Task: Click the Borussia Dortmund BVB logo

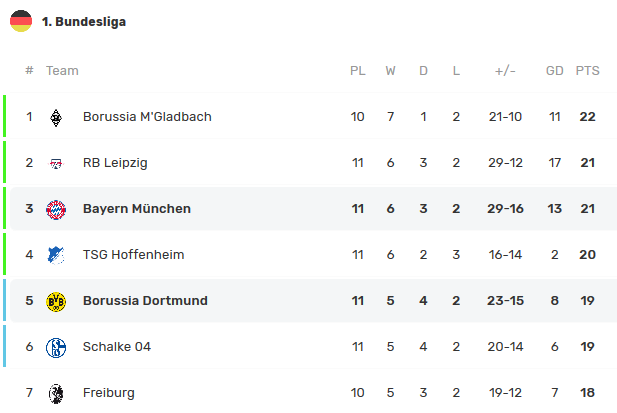Action: click(x=56, y=301)
